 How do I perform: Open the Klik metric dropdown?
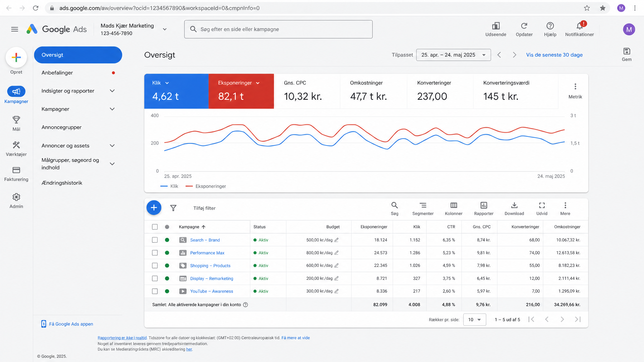[x=167, y=83]
